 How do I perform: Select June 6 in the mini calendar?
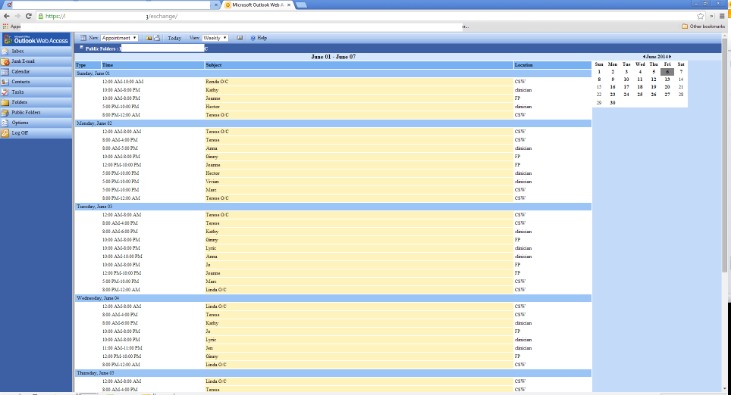click(667, 72)
